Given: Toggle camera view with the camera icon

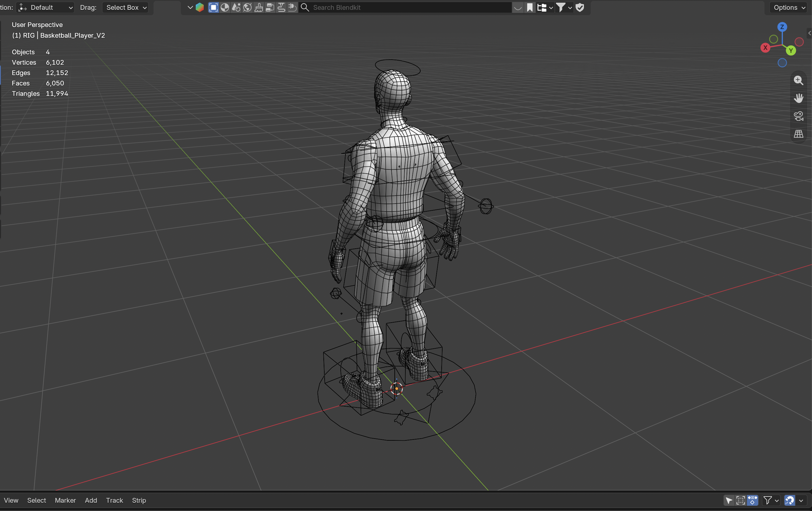Looking at the screenshot, I should [798, 116].
